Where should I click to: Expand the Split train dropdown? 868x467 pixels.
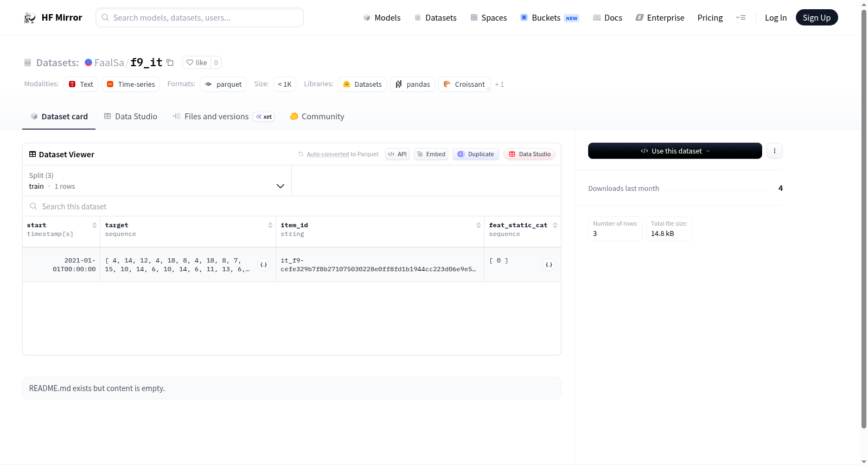coord(157,181)
